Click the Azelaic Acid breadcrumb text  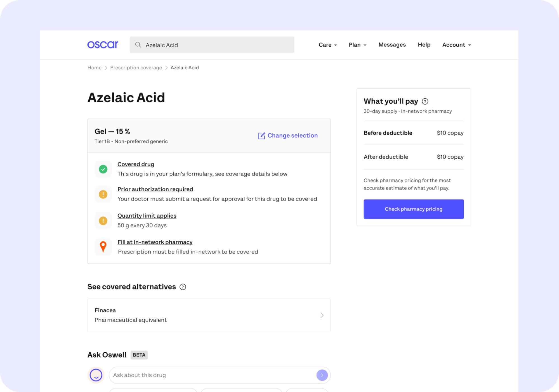coord(185,68)
